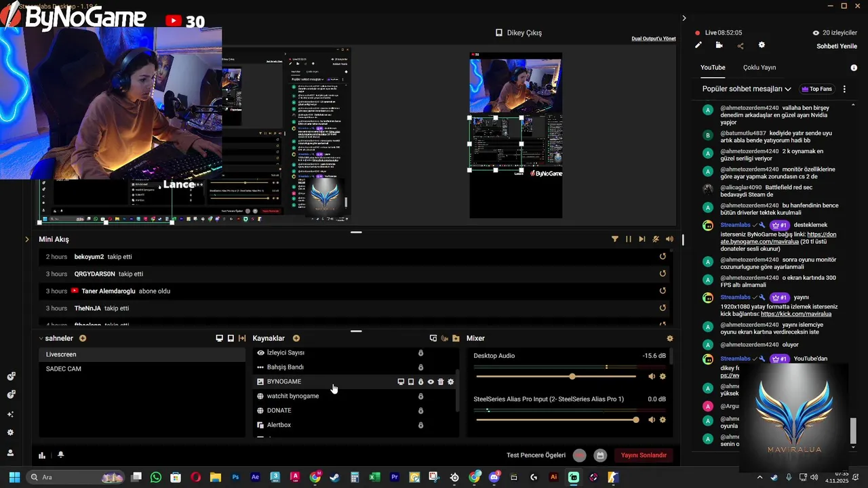
Task: Click the share stream icon
Action: (x=741, y=45)
